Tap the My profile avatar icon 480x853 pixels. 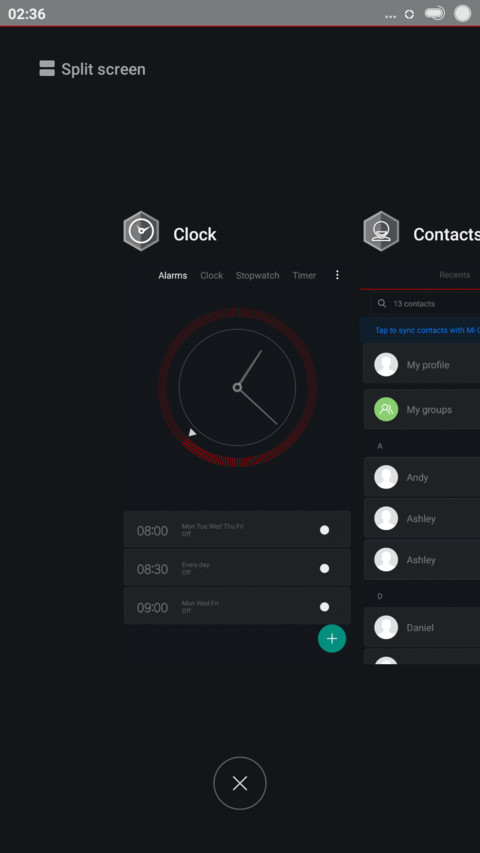coord(386,364)
